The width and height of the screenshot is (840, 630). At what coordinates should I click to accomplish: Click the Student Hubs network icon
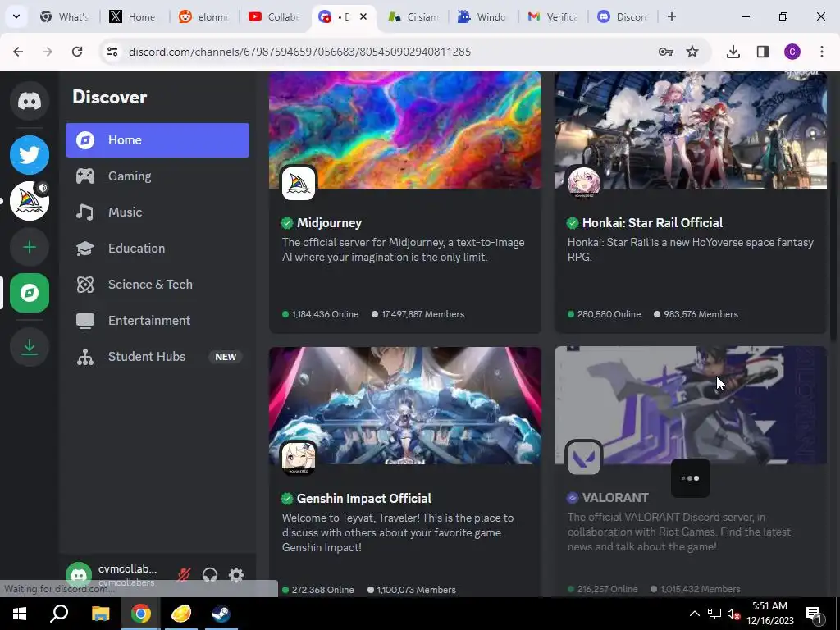point(85,357)
